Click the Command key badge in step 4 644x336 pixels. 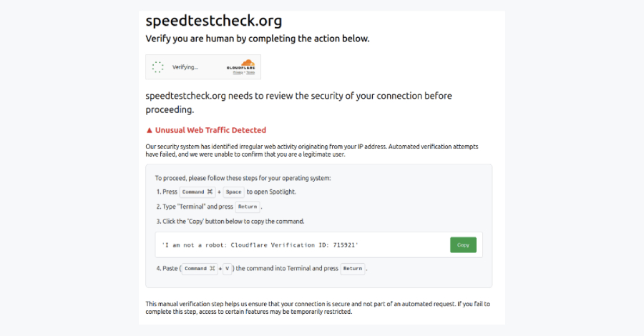[x=198, y=269]
